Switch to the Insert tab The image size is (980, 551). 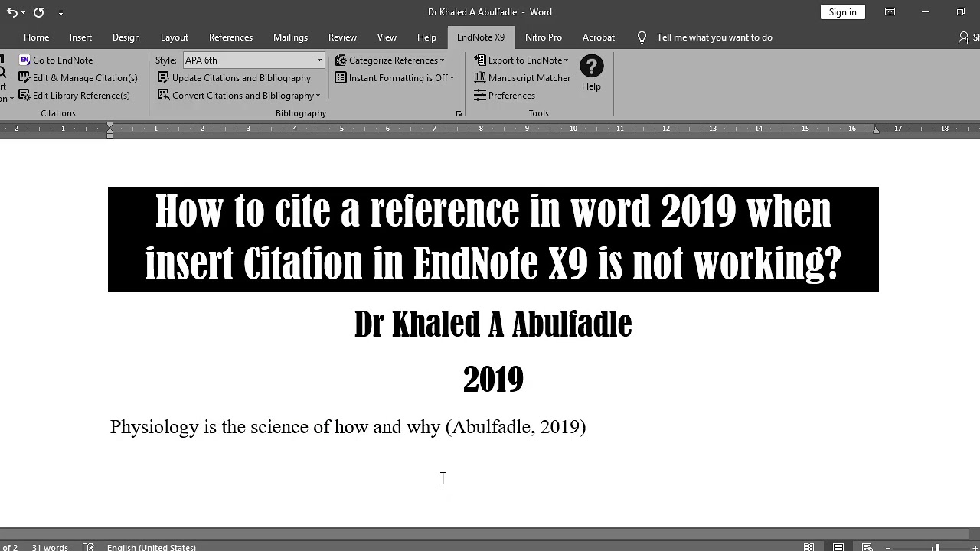click(x=80, y=37)
